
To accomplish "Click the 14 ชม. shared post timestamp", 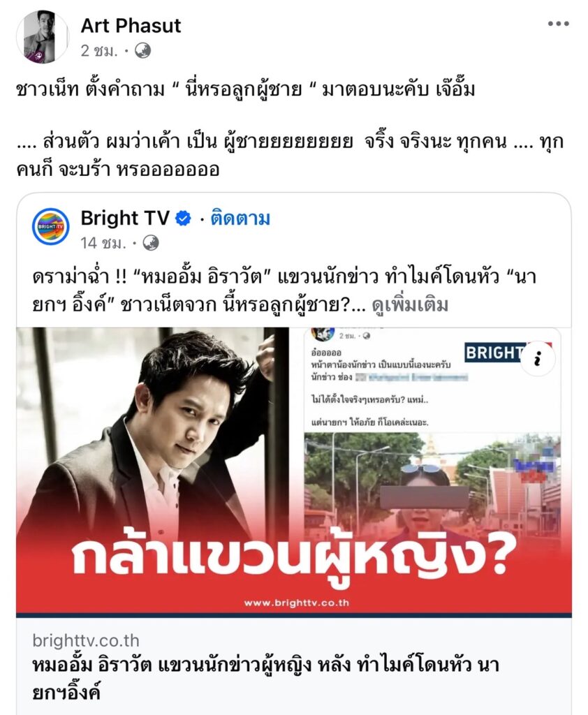I will pos(103,243).
